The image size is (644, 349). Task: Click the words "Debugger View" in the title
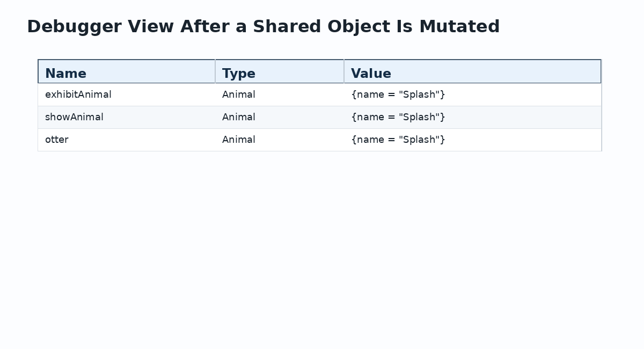(x=101, y=27)
